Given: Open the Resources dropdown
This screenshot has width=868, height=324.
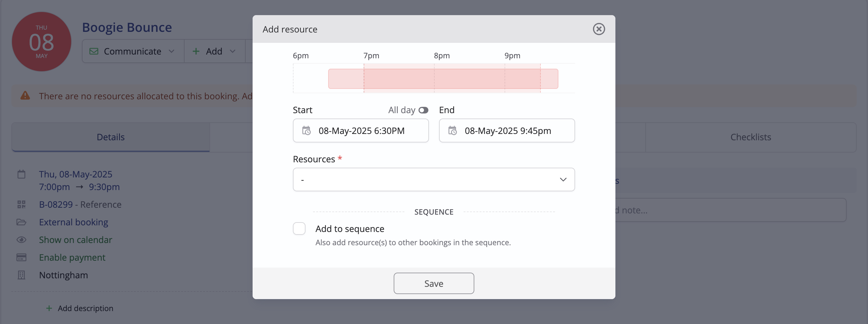Looking at the screenshot, I should tap(434, 179).
